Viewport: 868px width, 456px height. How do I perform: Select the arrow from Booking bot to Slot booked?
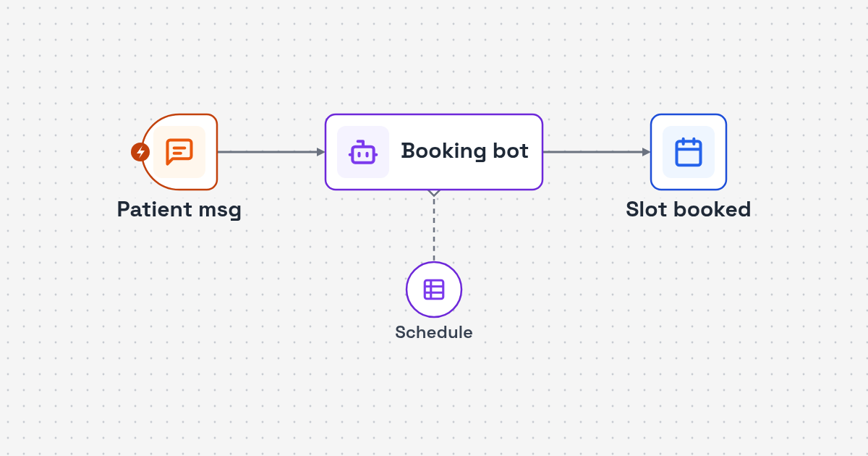597,152
